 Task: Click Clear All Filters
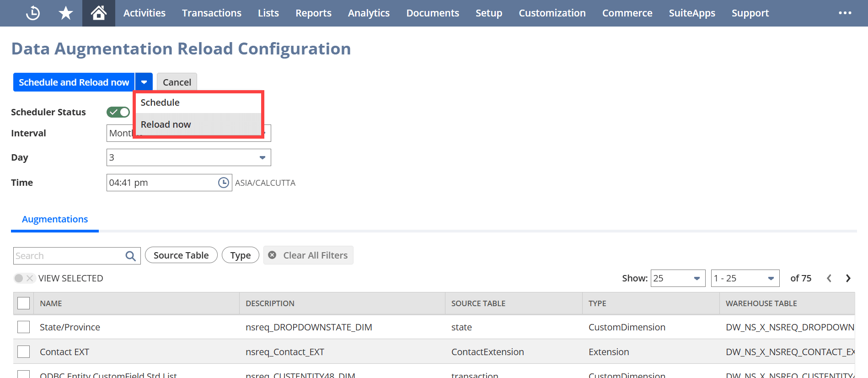[308, 255]
